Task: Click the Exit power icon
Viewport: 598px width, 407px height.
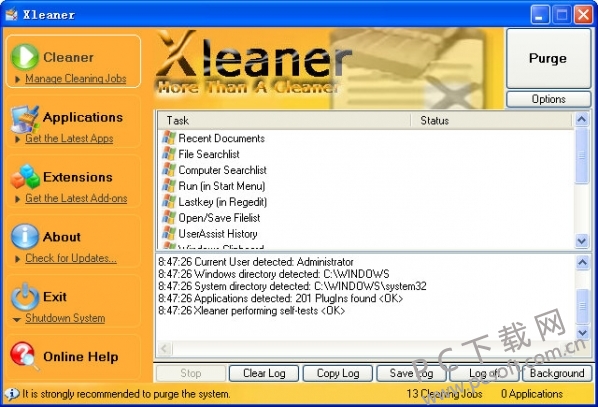Action: (25, 296)
